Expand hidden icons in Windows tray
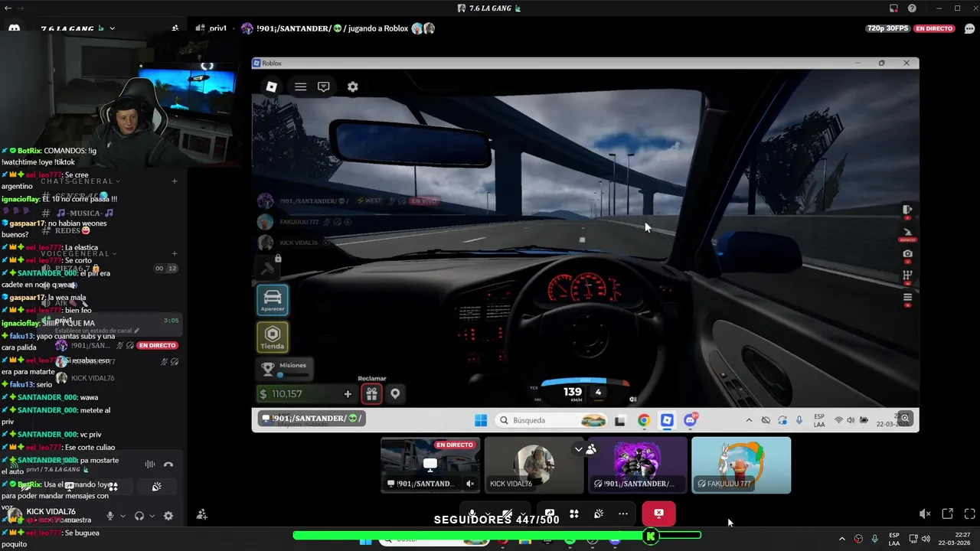980x551 pixels. point(841,539)
